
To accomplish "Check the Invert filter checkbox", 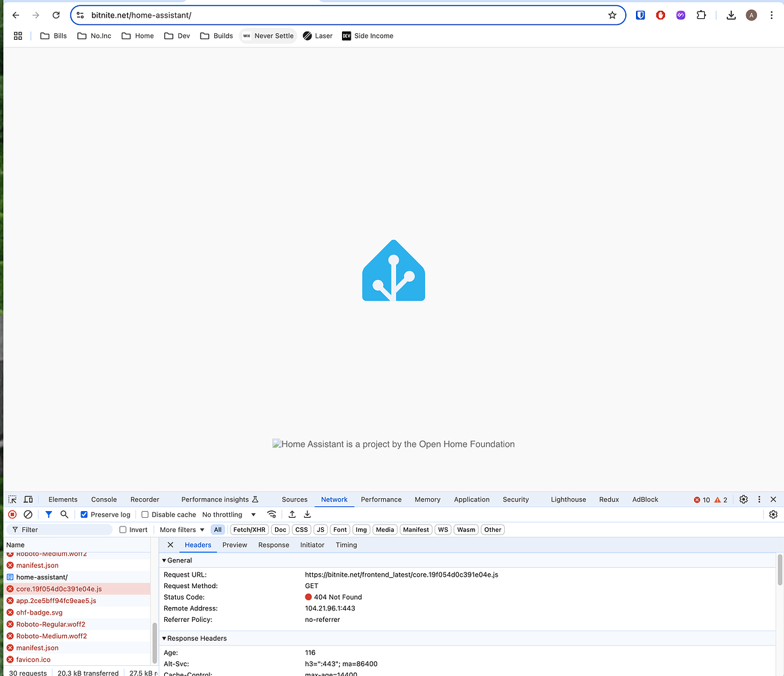I will point(122,529).
